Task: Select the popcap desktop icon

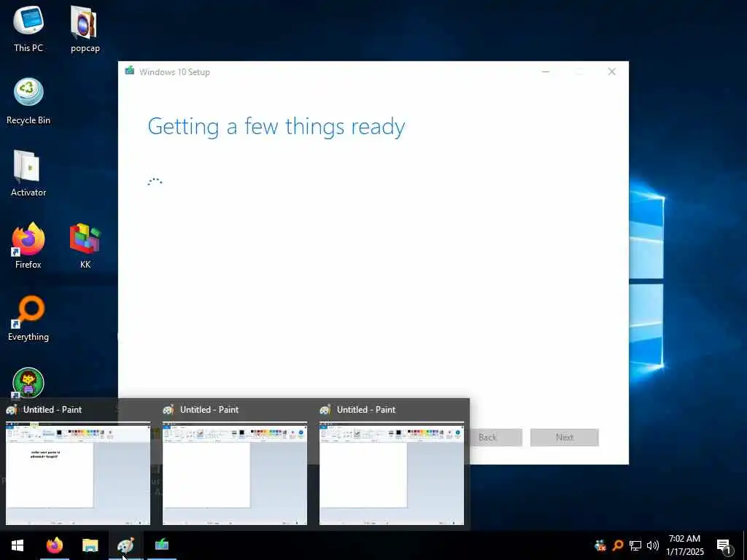Action: [85, 28]
